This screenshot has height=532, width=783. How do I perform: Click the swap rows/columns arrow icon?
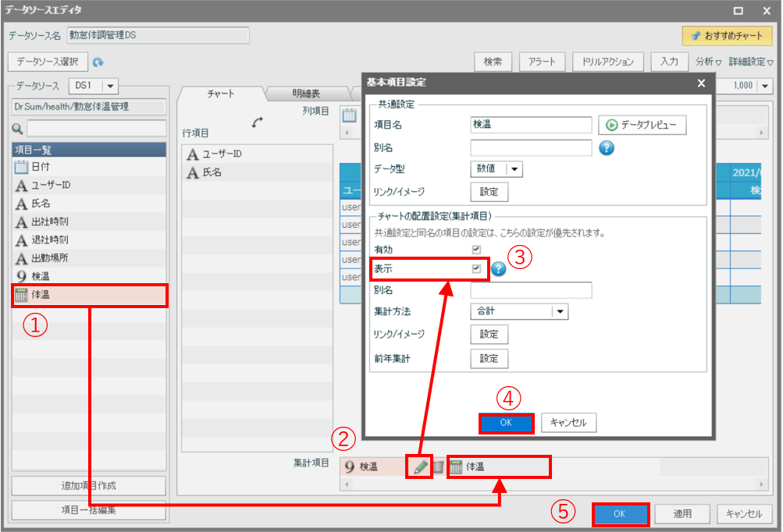[258, 122]
